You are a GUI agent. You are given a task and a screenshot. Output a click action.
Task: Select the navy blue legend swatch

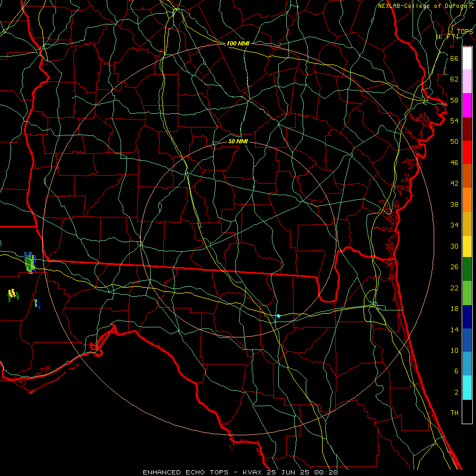coord(467,317)
